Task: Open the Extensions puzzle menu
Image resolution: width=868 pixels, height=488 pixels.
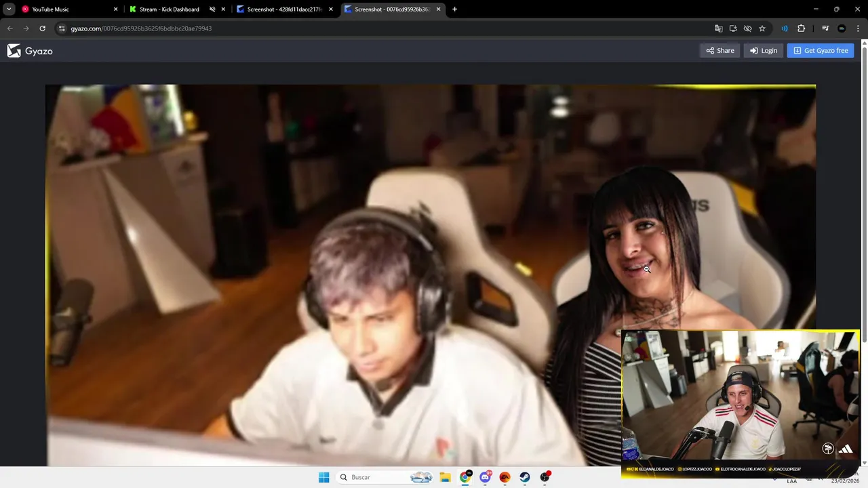Action: click(x=802, y=28)
